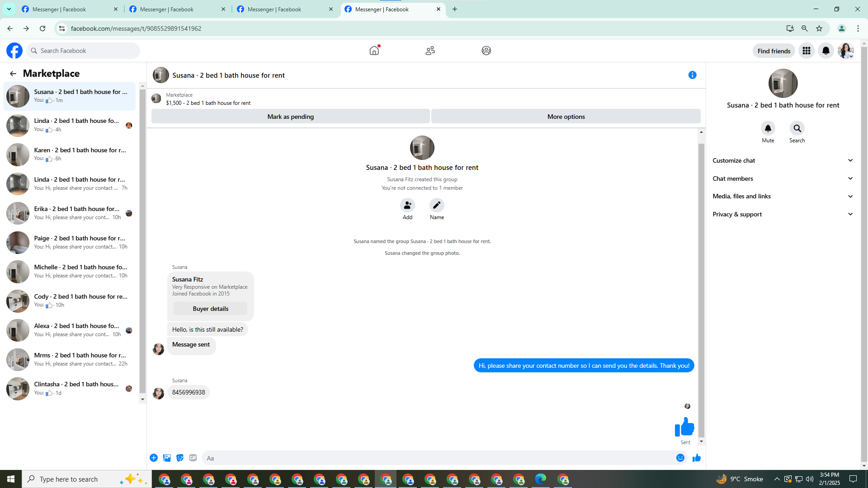
Task: Open the Facebook menu grid icon
Action: 806,51
